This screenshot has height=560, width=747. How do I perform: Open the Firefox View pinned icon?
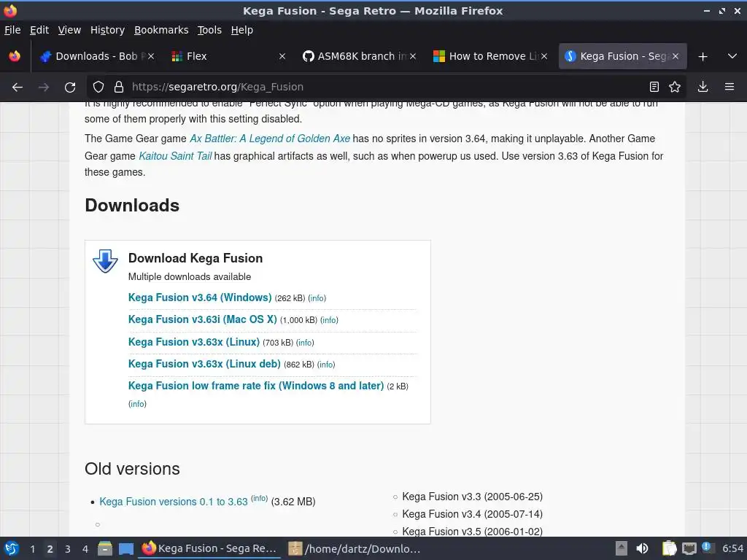pos(15,56)
